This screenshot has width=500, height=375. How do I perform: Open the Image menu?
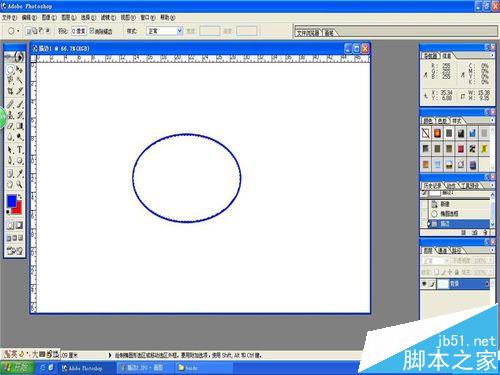tap(49, 17)
